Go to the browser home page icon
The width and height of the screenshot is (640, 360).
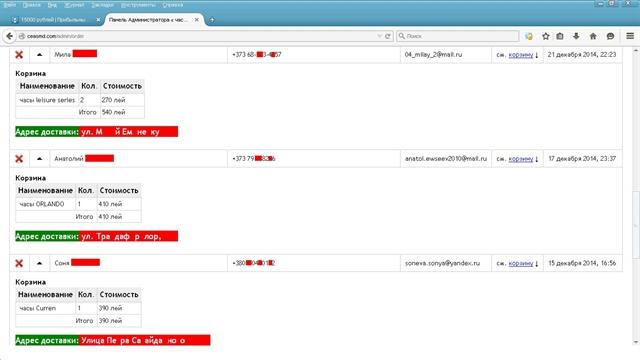[x=593, y=36]
